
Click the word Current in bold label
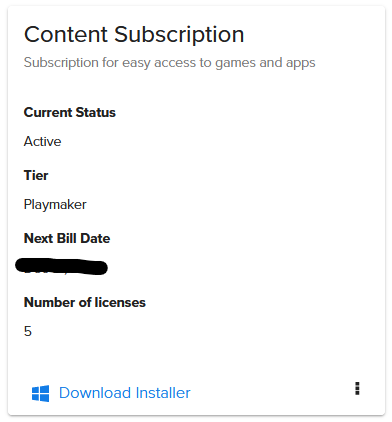[x=48, y=112]
